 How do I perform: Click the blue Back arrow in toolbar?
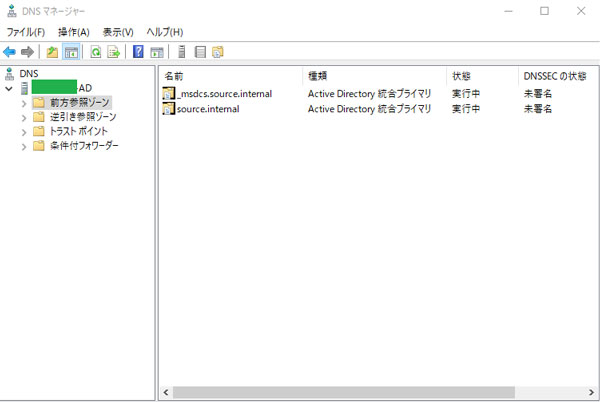10,52
